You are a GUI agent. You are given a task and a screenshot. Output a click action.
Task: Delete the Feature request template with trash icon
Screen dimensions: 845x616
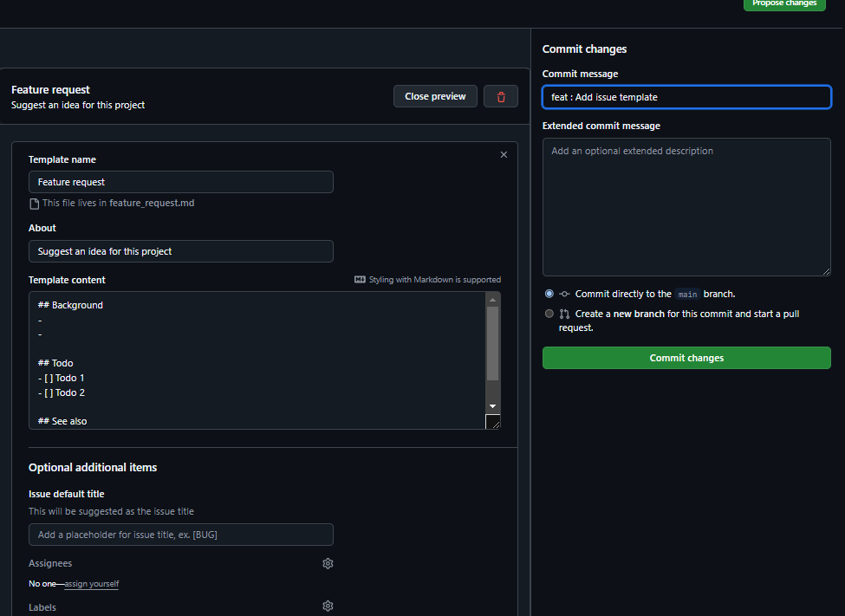point(501,96)
